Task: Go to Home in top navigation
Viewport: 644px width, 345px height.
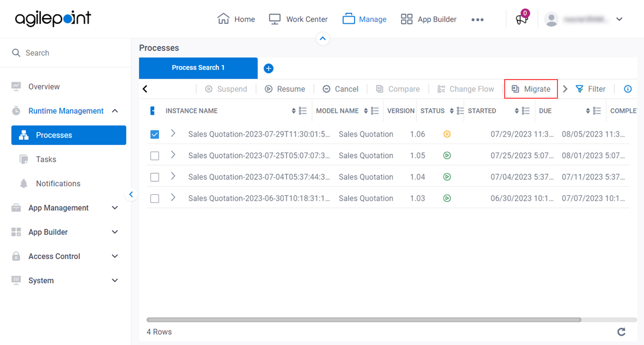Action: tap(236, 19)
